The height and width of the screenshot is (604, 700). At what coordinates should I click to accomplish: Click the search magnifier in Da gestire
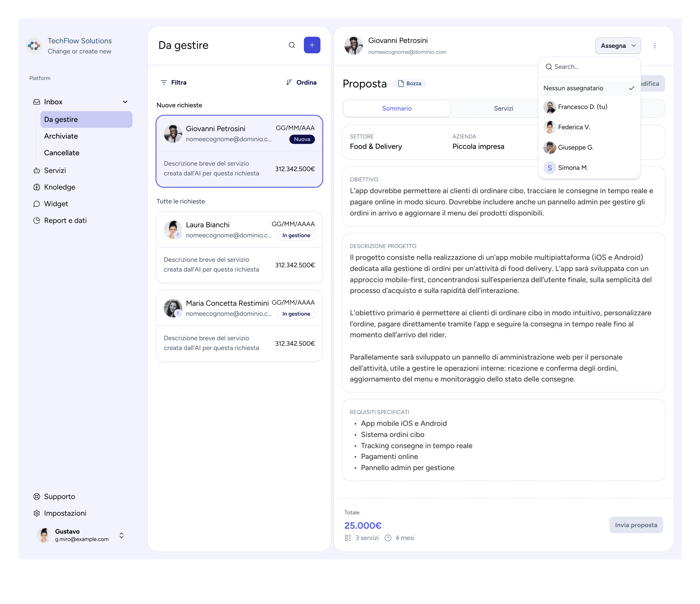click(x=292, y=45)
